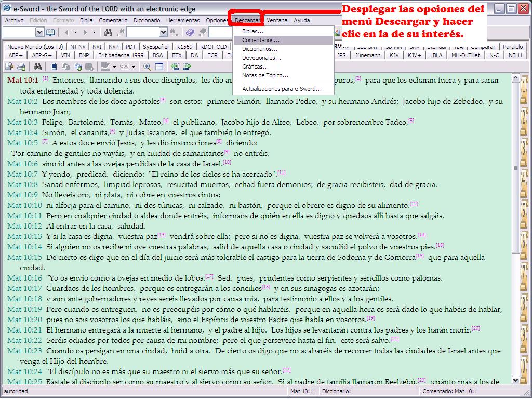
Task: Open the Ayuda menu
Action: [x=302, y=20]
